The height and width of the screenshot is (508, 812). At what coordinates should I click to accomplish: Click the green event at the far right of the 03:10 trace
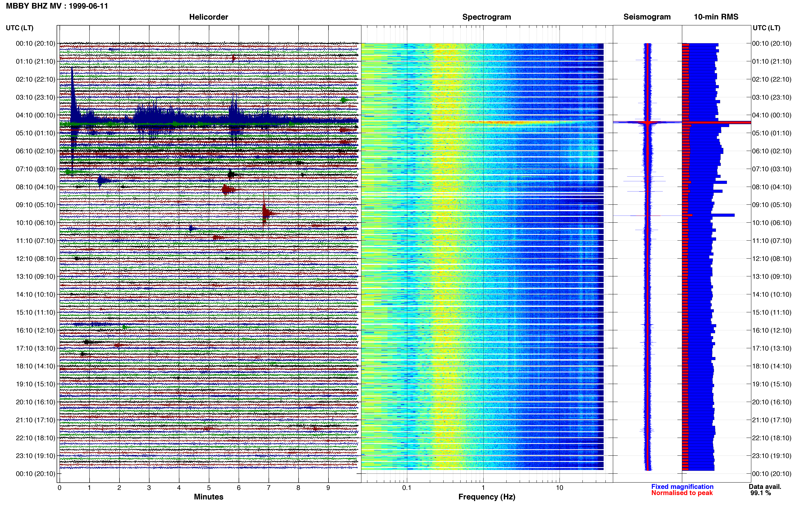(x=343, y=100)
